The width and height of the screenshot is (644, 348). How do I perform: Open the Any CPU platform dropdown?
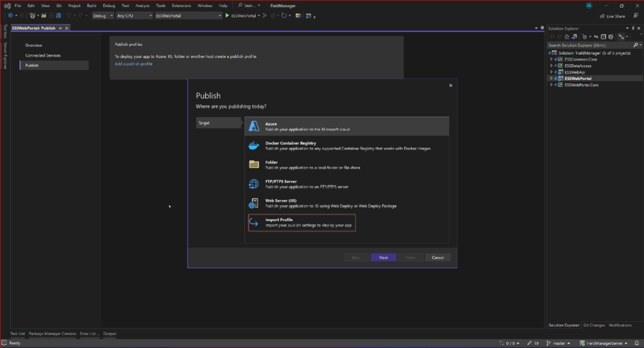pos(134,16)
